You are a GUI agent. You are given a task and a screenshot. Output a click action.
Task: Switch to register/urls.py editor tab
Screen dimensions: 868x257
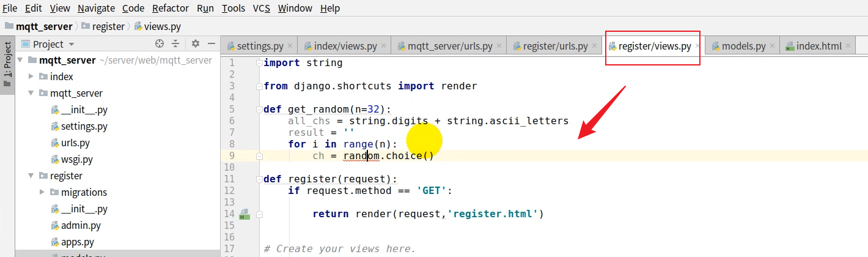[x=555, y=46]
